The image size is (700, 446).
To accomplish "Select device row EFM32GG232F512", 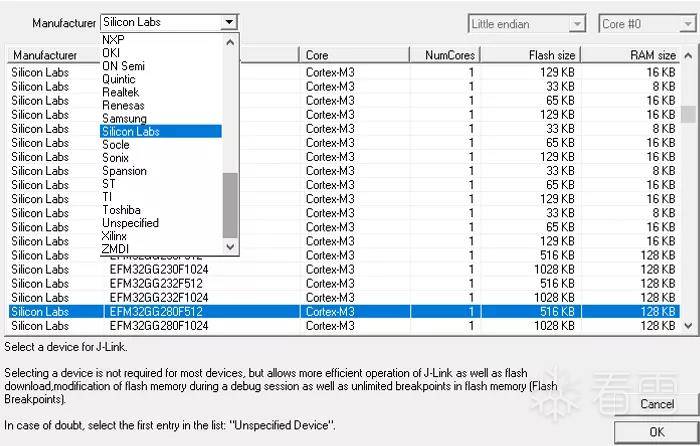I will pyautogui.click(x=344, y=283).
